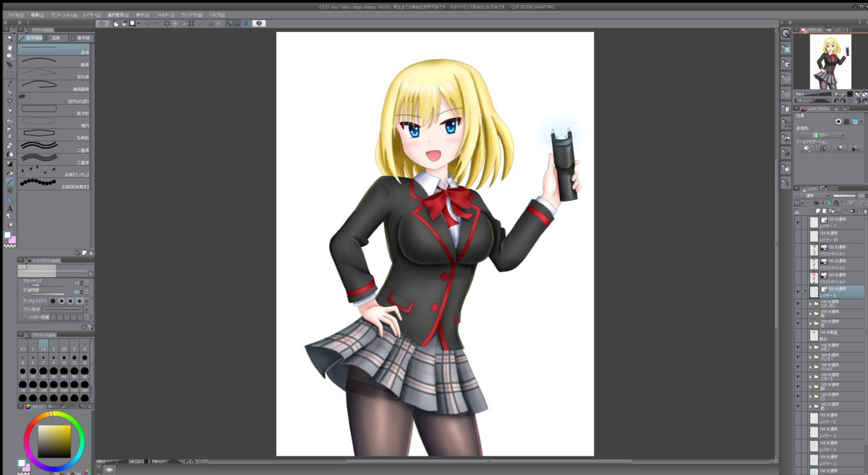
Task: Open the ウィンドウ(W) menu
Action: tap(192, 14)
